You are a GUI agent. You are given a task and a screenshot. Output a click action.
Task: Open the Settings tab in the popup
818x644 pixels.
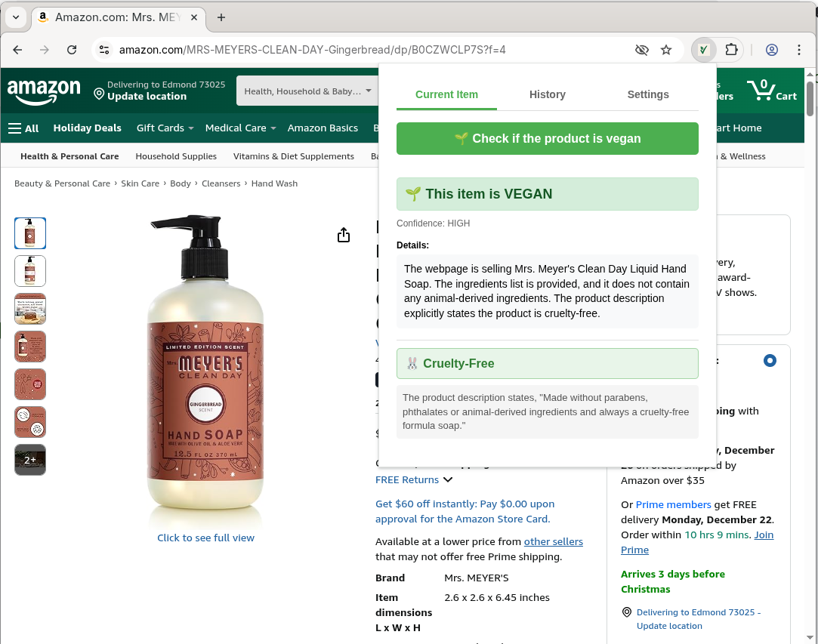click(x=647, y=94)
